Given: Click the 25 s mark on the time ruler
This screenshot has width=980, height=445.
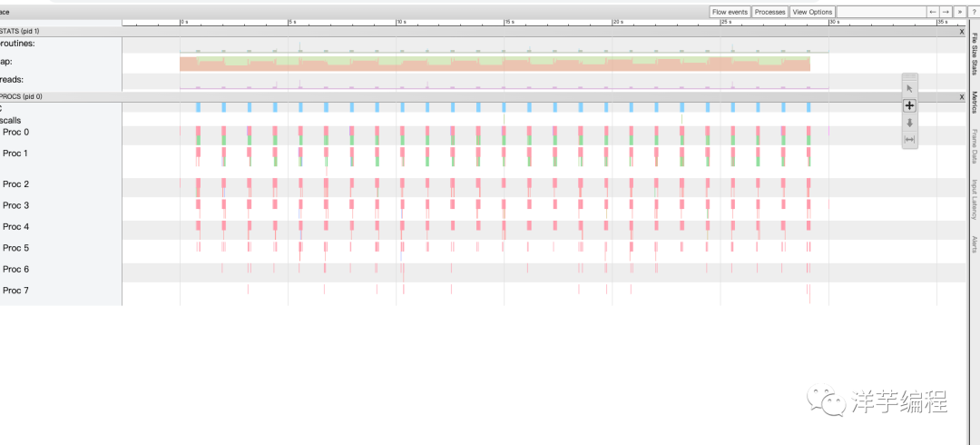Looking at the screenshot, I should [725, 22].
